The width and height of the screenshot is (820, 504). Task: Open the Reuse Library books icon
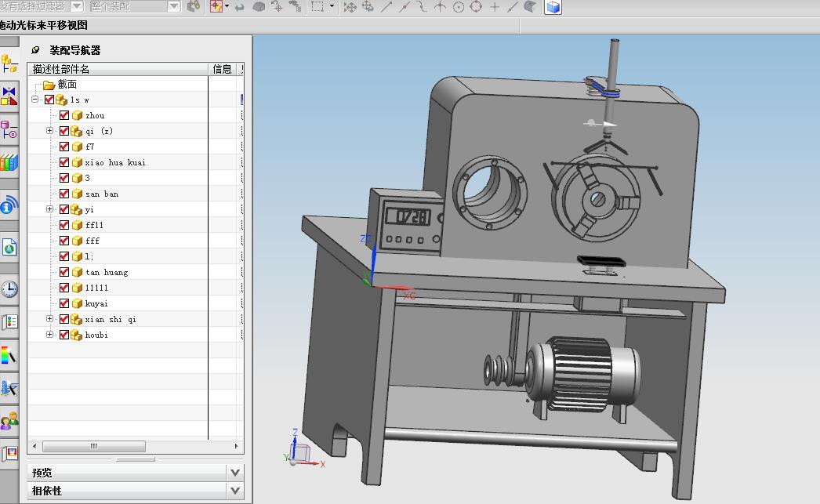click(x=9, y=163)
